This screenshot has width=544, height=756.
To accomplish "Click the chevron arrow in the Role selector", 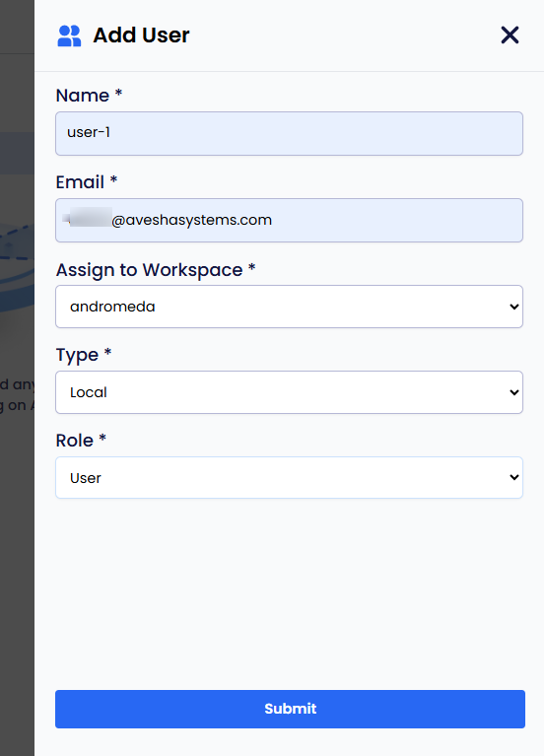I will (514, 477).
